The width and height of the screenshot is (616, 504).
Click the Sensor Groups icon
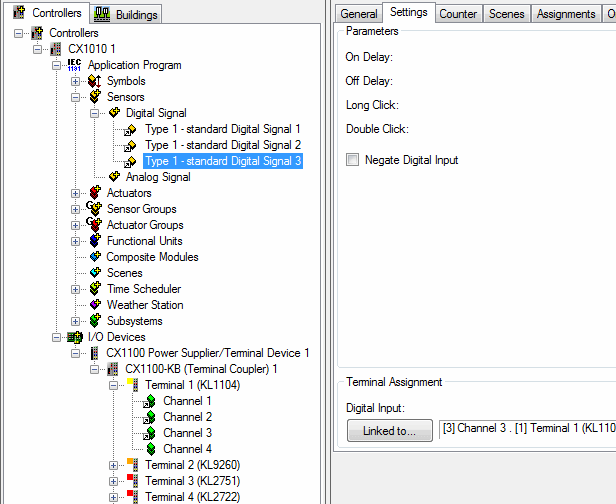pyautogui.click(x=94, y=209)
